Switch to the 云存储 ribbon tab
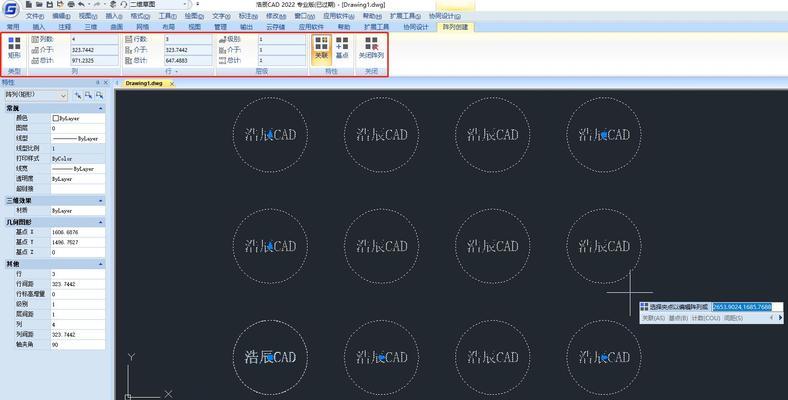Screen dimensions: 788x400 point(275,27)
